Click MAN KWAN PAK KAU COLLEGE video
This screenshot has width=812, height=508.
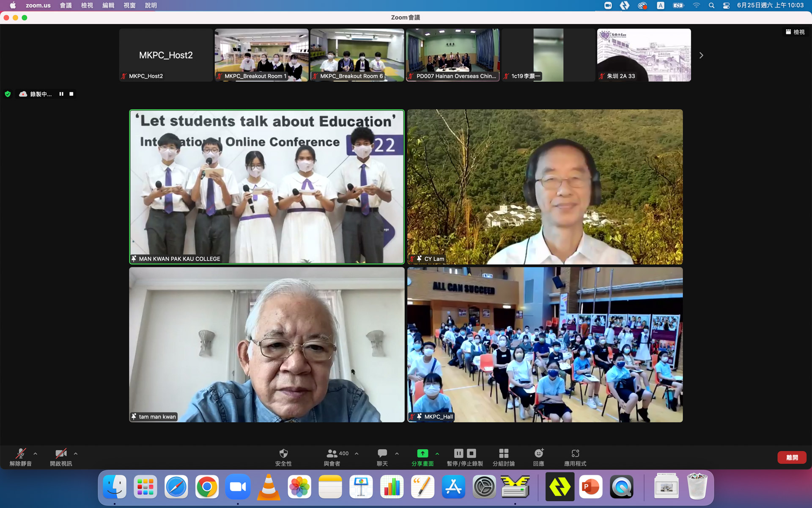pyautogui.click(x=267, y=187)
